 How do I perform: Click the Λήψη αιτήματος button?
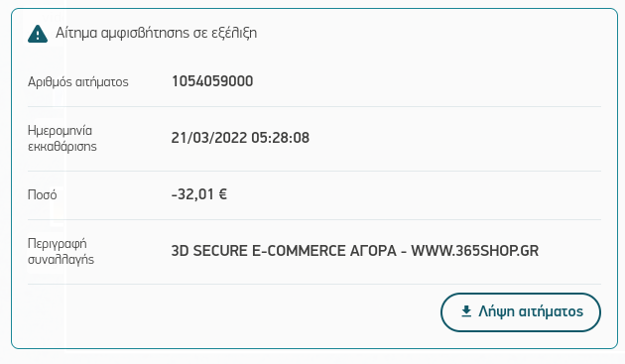(521, 312)
